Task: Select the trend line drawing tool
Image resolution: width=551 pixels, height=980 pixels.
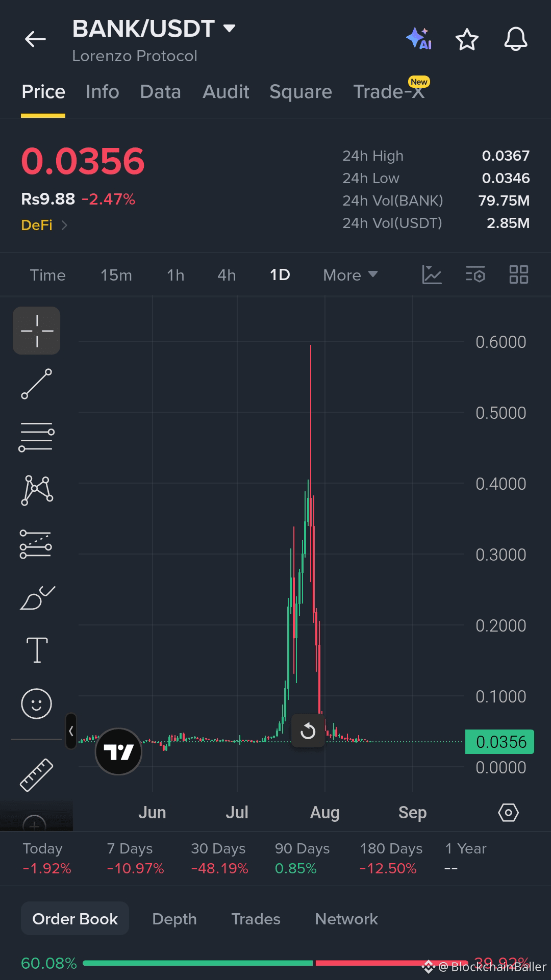Action: (x=36, y=384)
